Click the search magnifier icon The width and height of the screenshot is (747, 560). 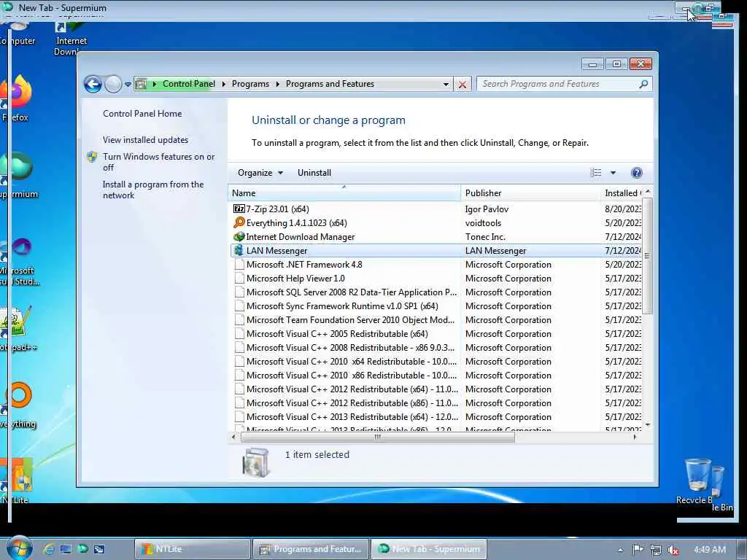tap(643, 84)
